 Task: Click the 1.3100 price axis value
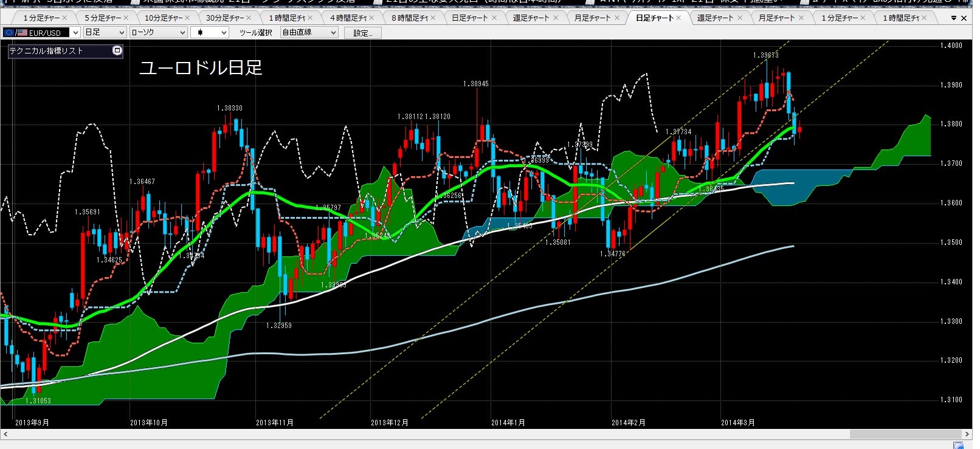(x=951, y=400)
